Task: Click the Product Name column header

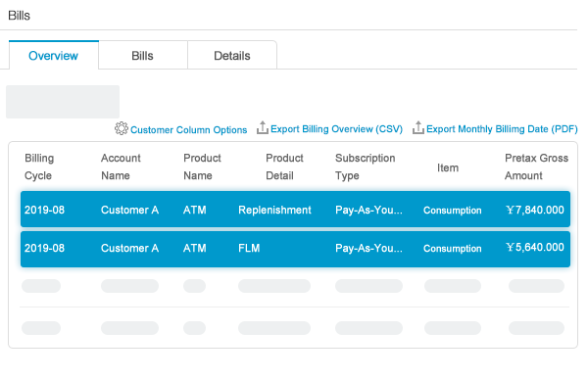Action: click(202, 166)
